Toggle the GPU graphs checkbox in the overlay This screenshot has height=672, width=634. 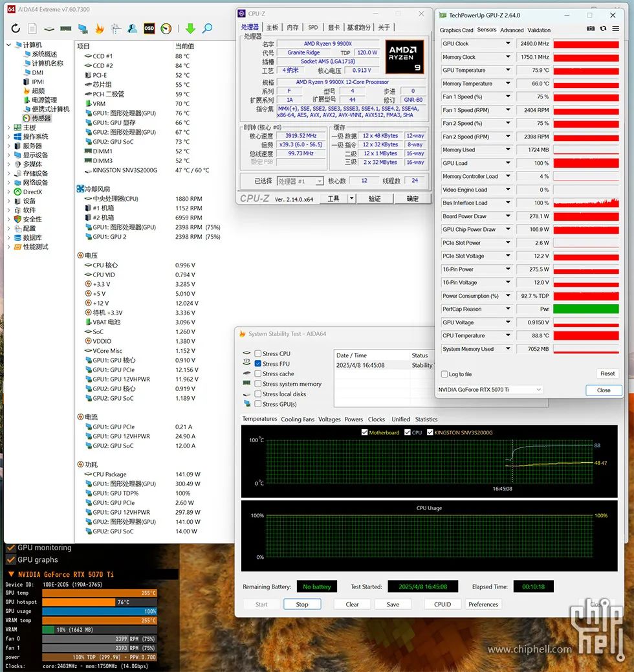[11, 560]
